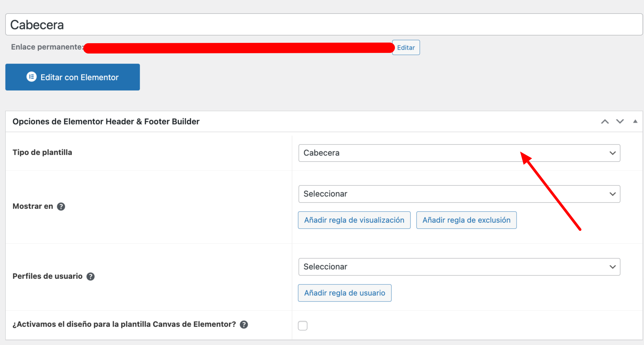The width and height of the screenshot is (644, 345).
Task: Enable the Canvas de Elementor layout checkbox
Action: 303,326
